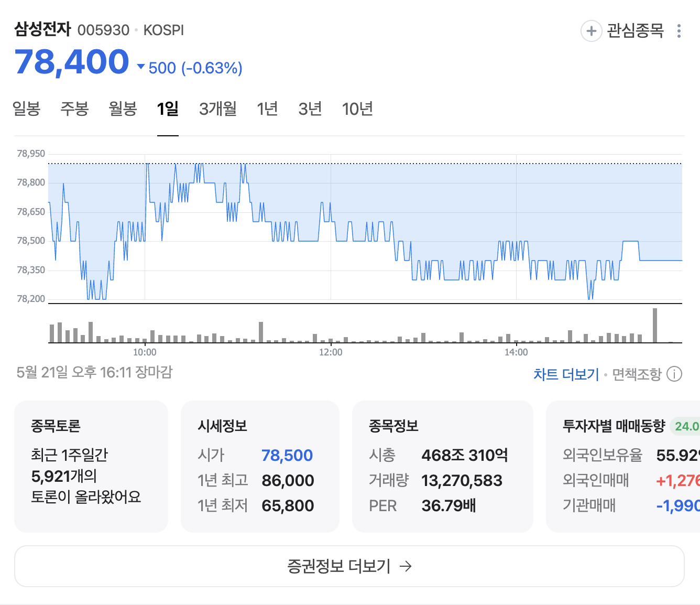Open the 투자자별 매매동향 card
Viewport: 700px width, 605px height.
coord(623,467)
